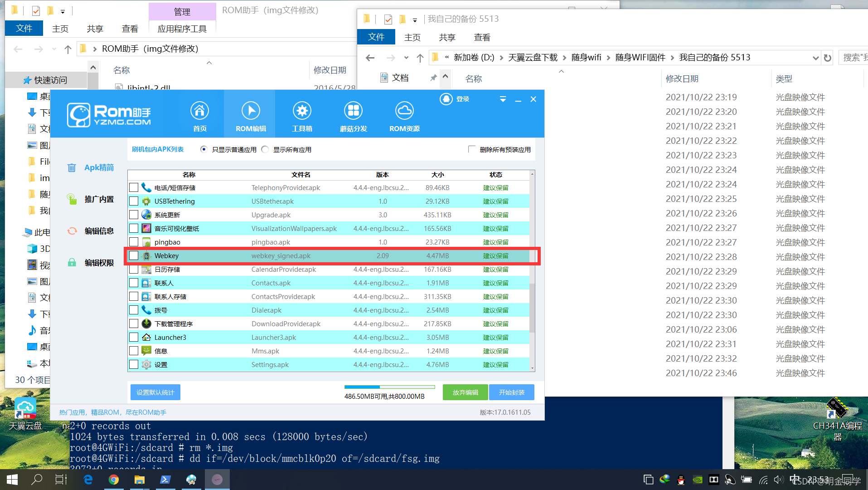Check the pingbao row checkbox
This screenshot has height=490, width=868.
(x=134, y=242)
